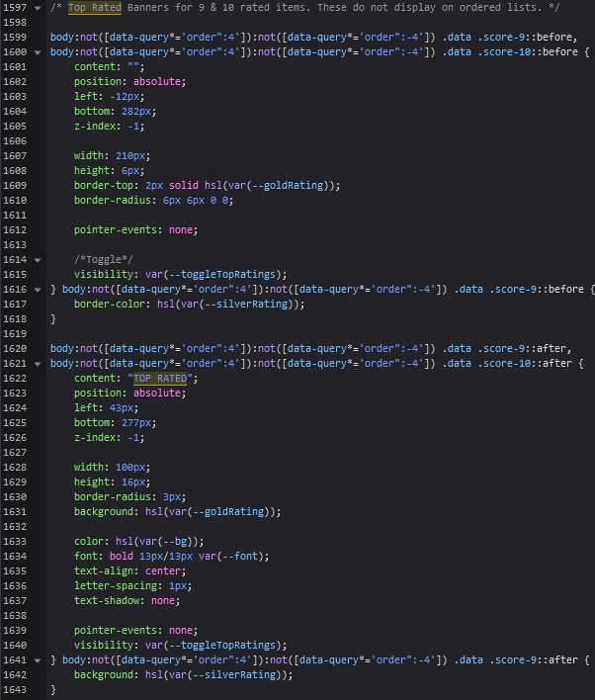Screen dimensions: 595x700
Task: Fold the Toggle comment section at line 1614
Action: 38,260
